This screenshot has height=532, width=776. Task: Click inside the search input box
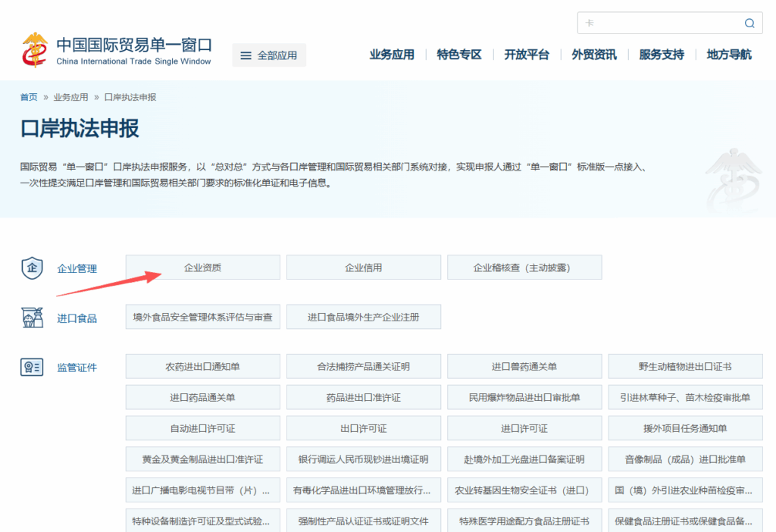point(659,23)
